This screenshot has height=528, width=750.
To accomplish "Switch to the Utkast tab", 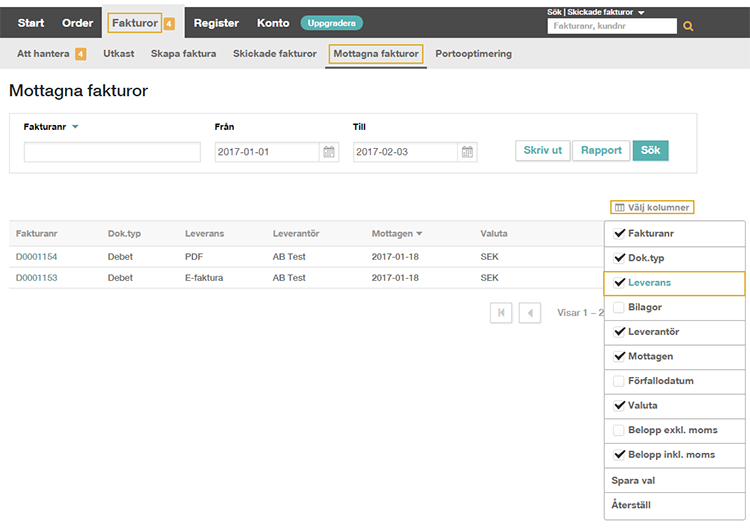I will (119, 54).
